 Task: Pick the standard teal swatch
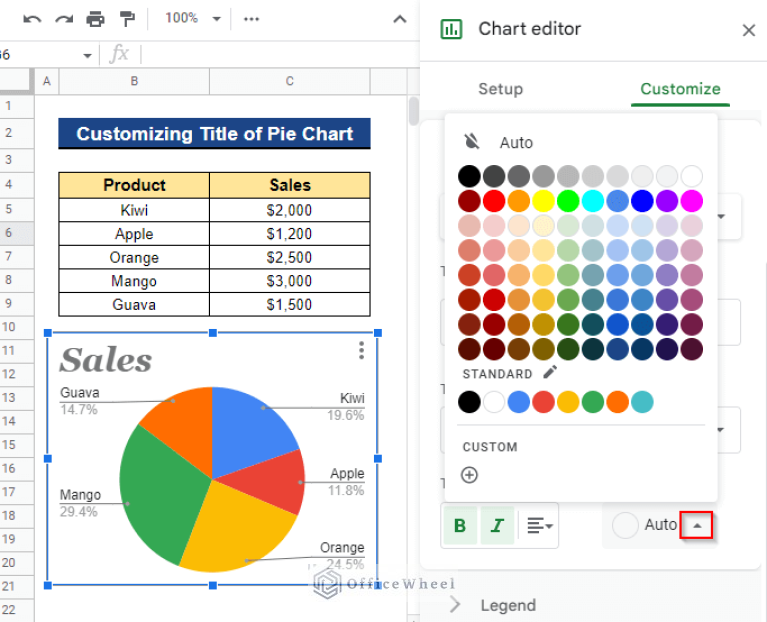coord(642,402)
